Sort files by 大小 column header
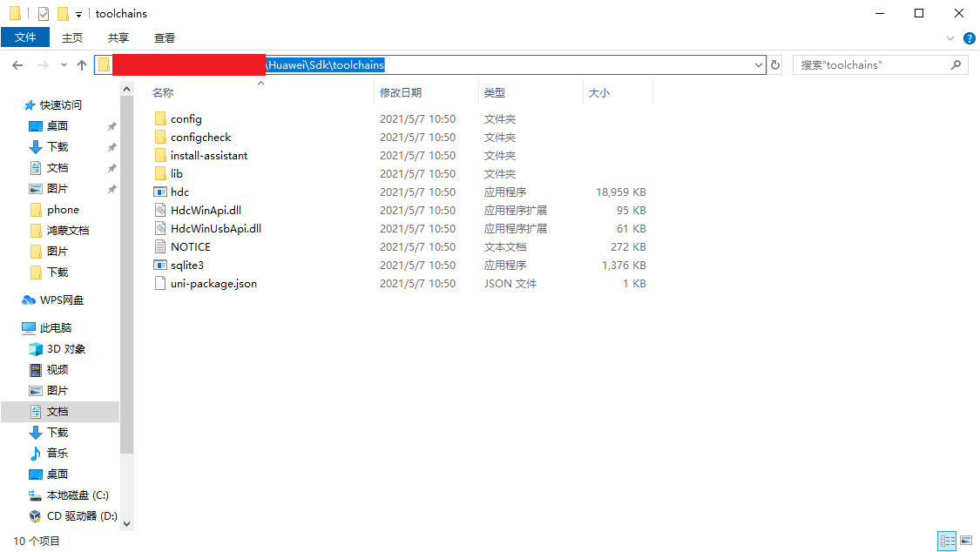 pyautogui.click(x=599, y=92)
